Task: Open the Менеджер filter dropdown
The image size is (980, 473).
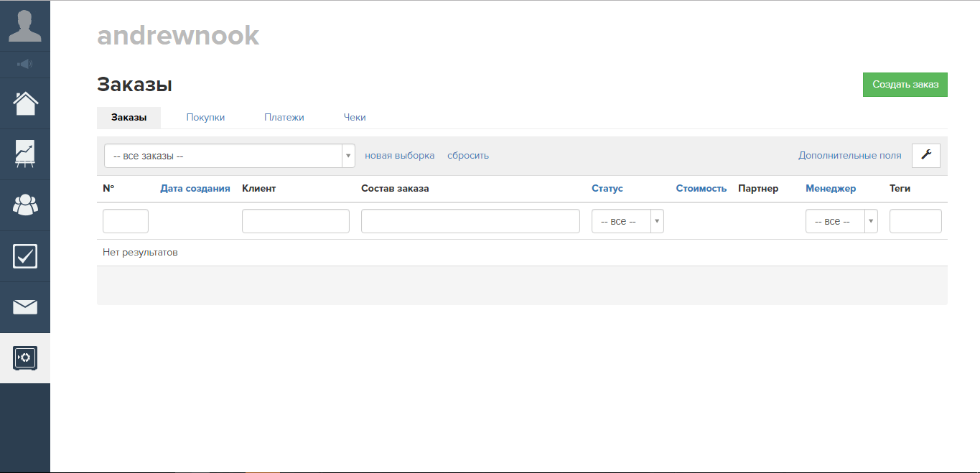Action: (x=841, y=222)
